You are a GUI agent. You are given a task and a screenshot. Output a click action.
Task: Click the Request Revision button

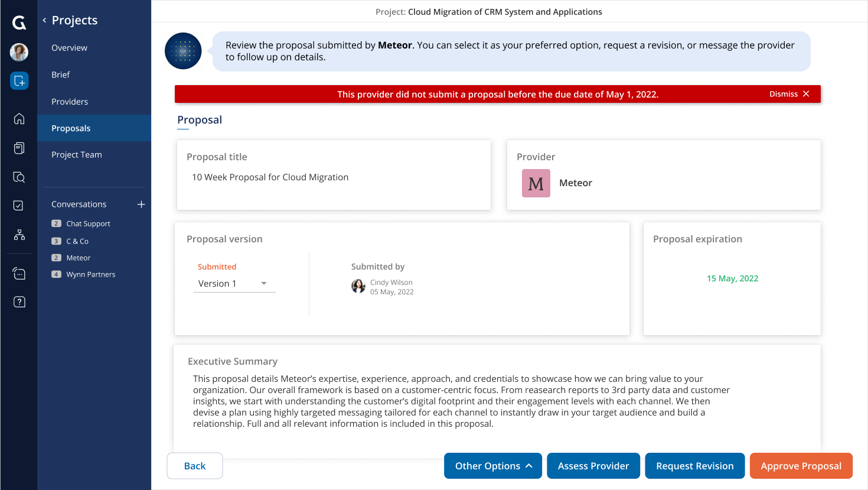[694, 466]
